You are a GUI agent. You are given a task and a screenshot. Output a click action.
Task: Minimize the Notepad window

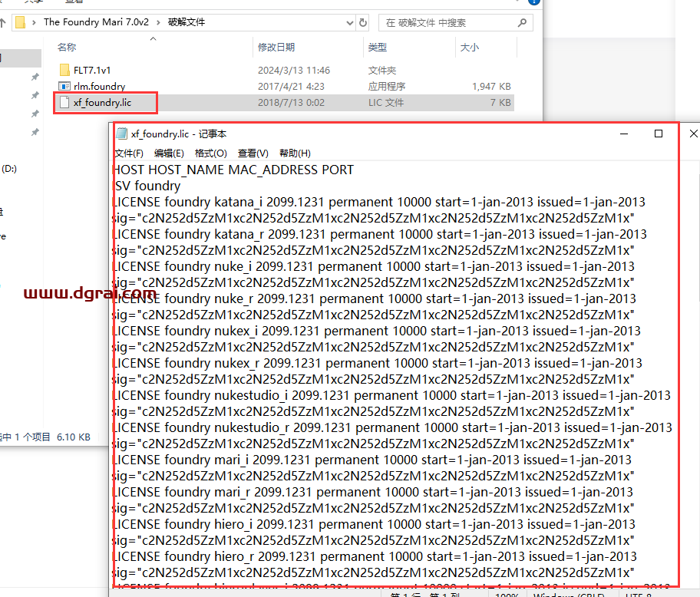[624, 134]
